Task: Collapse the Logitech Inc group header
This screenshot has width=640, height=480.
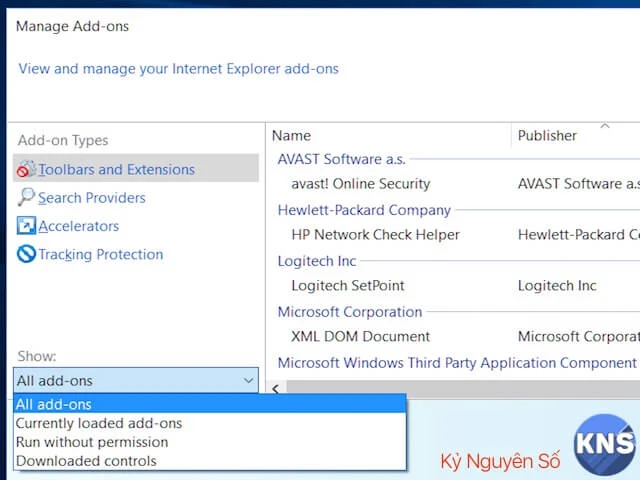Action: (x=317, y=261)
